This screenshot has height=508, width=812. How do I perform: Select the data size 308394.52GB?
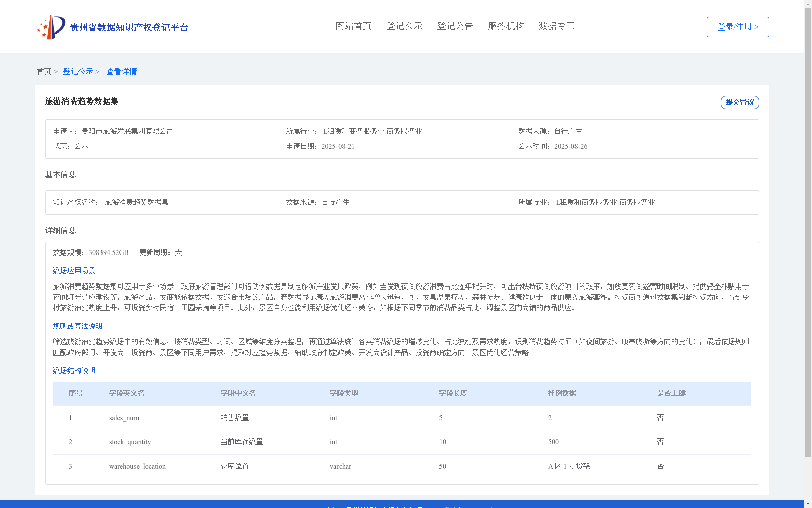click(x=109, y=252)
